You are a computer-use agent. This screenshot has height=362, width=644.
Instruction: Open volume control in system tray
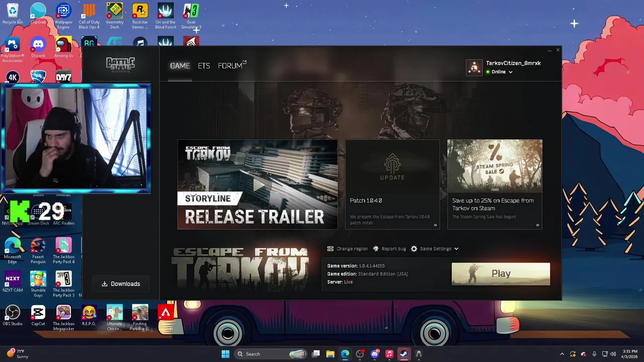coord(613,354)
